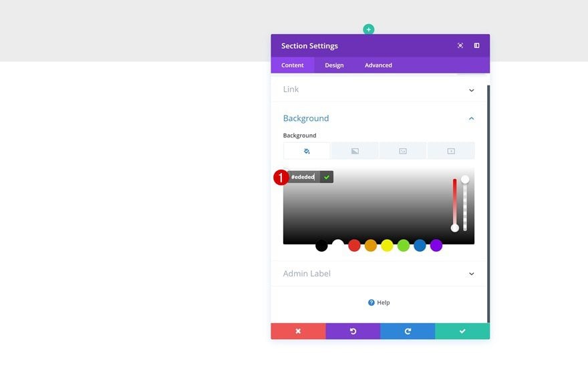Click the green add section plus icon
The image size is (588, 386).
click(369, 29)
